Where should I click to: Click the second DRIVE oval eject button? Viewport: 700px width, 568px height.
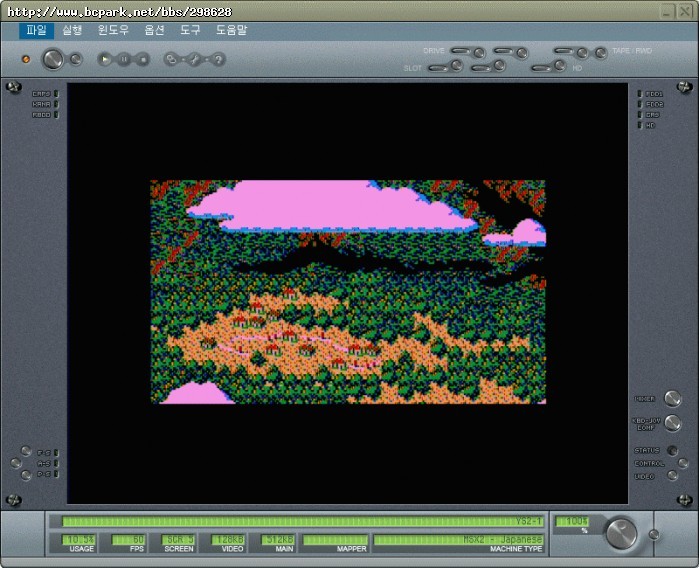503,51
